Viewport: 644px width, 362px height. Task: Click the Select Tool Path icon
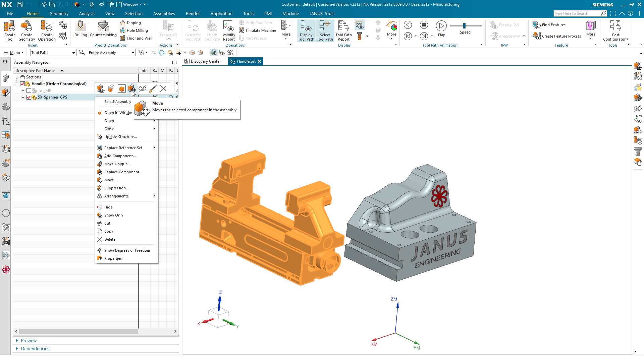point(325,30)
